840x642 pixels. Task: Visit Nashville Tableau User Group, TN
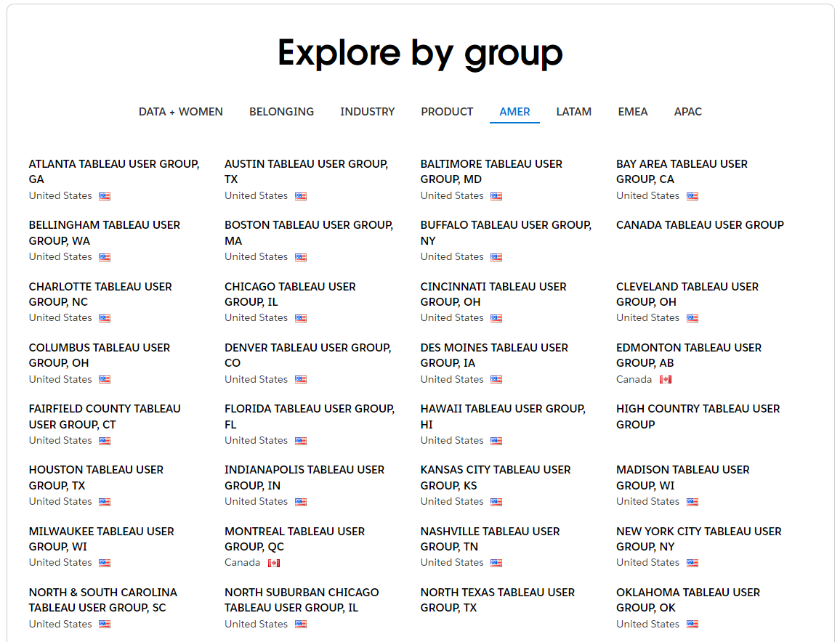[x=490, y=539]
